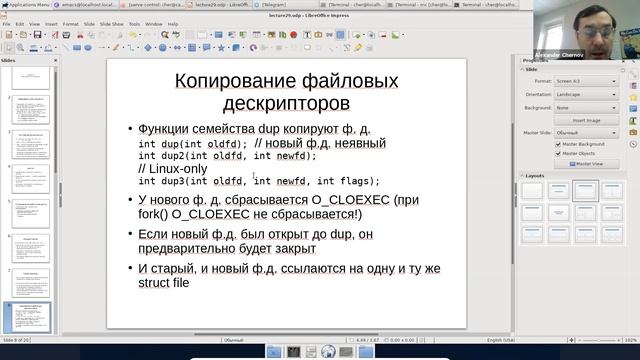Open the Fill Color dropdown arrow

(56, 48)
